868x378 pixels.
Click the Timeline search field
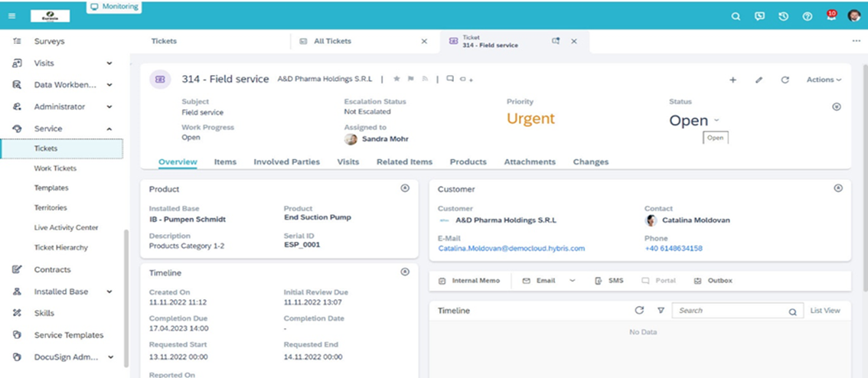click(x=737, y=311)
